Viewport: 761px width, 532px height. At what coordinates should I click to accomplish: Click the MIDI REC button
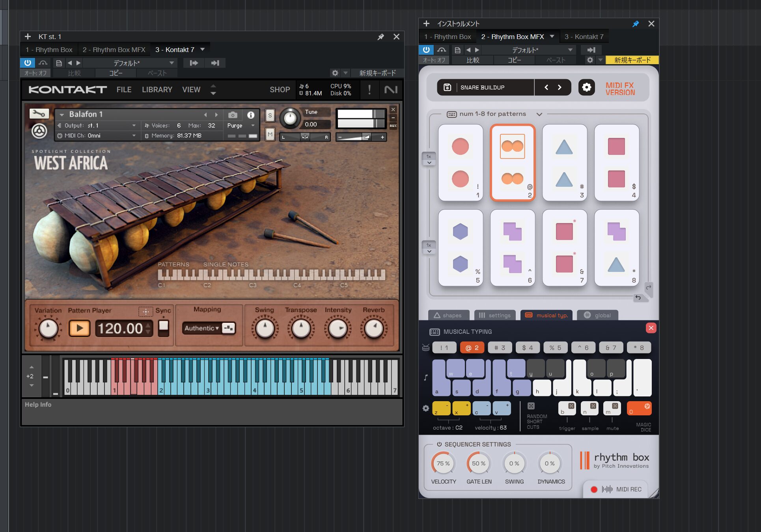point(615,489)
